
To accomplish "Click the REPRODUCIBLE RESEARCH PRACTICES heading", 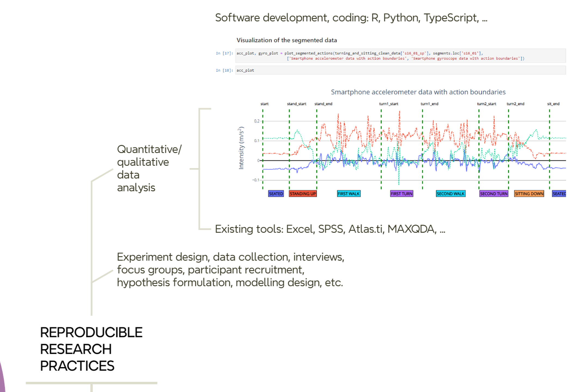I will (x=91, y=349).
